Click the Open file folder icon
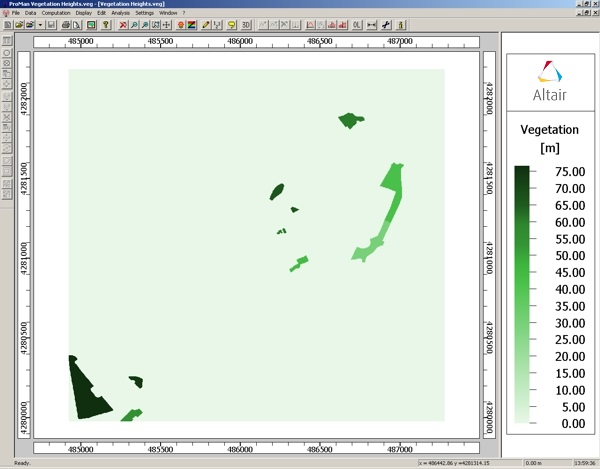600x469 pixels. [18, 24]
